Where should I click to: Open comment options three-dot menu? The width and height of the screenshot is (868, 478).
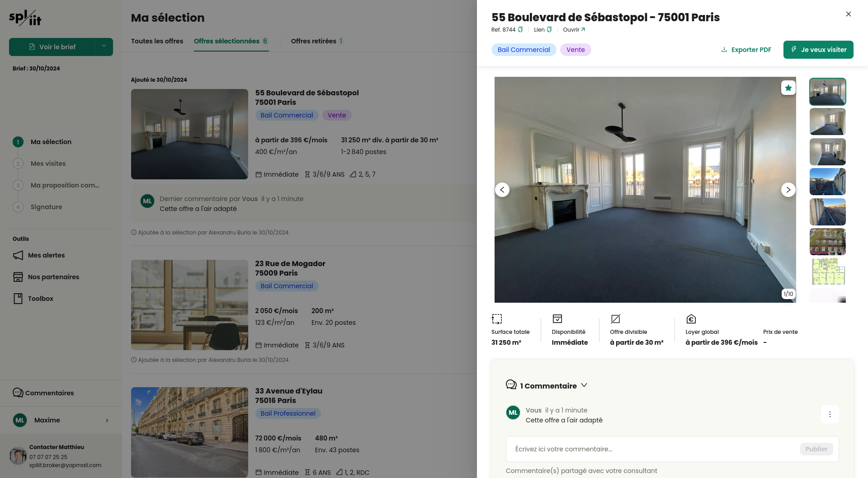pyautogui.click(x=830, y=414)
